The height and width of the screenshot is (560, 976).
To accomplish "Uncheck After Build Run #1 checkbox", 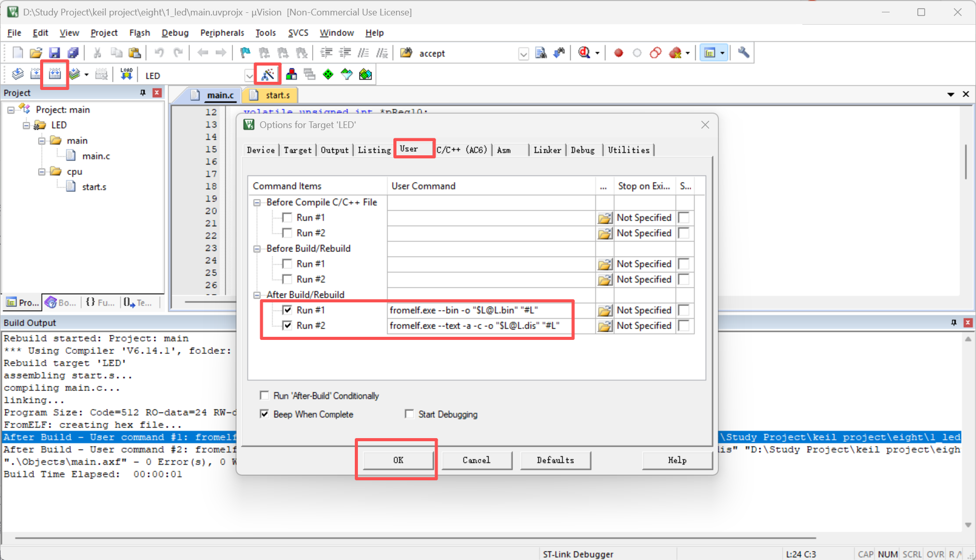I will 287,310.
